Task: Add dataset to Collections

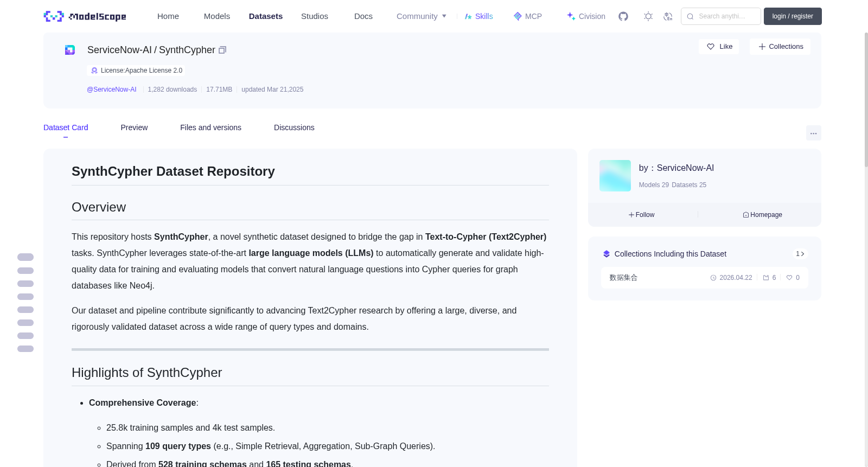Action: point(780,47)
